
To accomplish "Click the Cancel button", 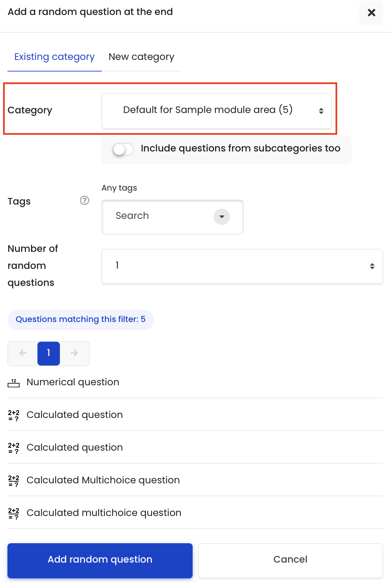I will point(291,560).
